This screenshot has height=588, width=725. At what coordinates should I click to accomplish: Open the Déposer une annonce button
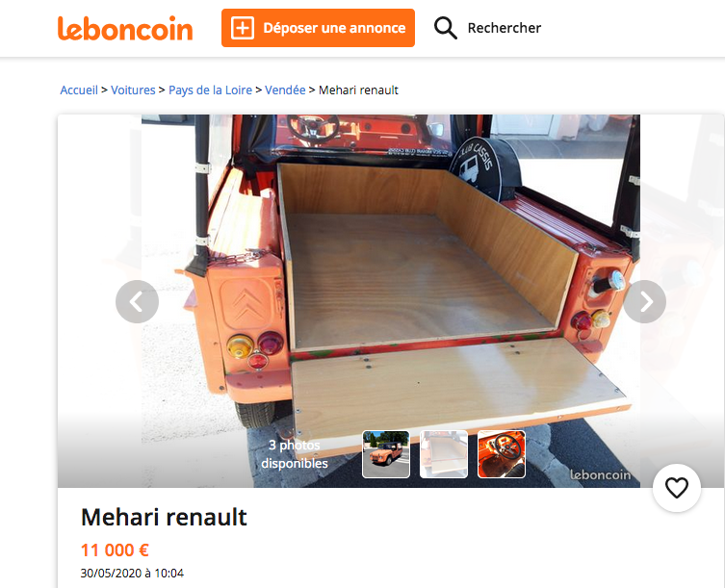coord(318,28)
